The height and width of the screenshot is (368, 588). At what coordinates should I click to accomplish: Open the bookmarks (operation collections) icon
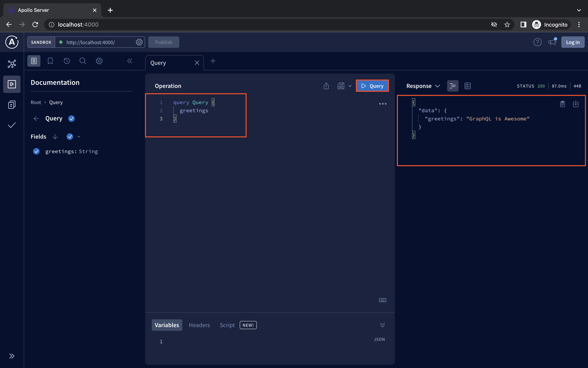point(50,61)
